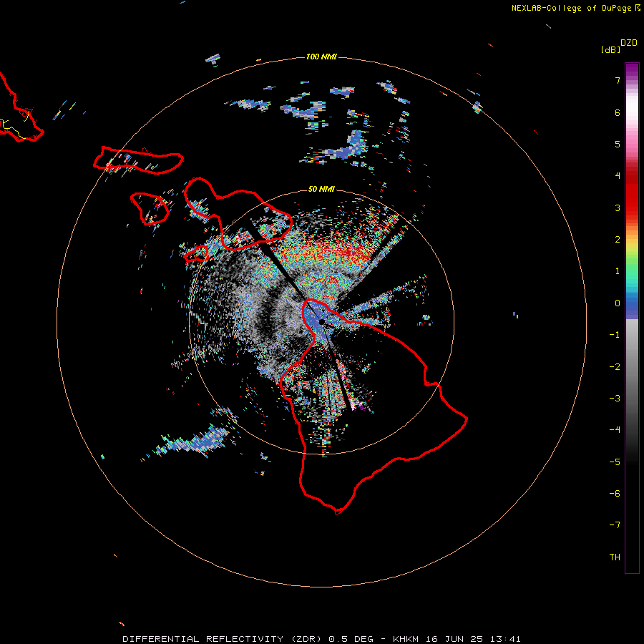Viewport: 644px width, 644px height.
Task: Click the NEXLAB-College of DuPage watermark text
Action: point(571,8)
